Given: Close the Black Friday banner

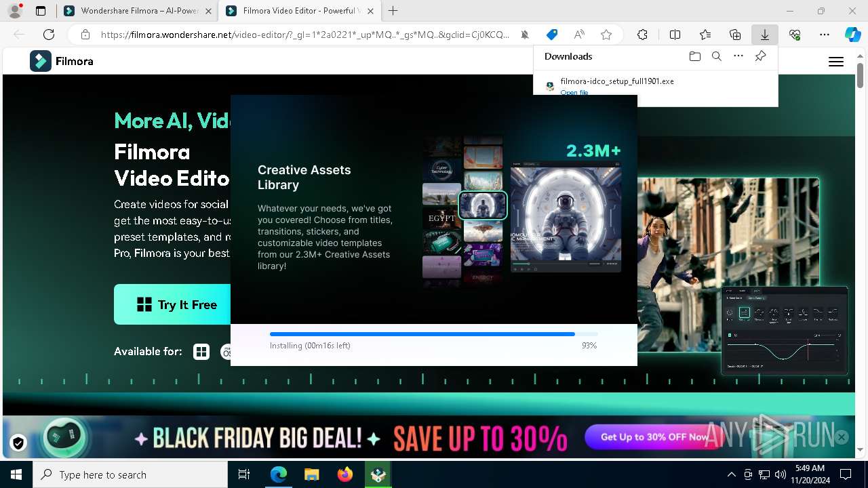Looking at the screenshot, I should pos(842,437).
